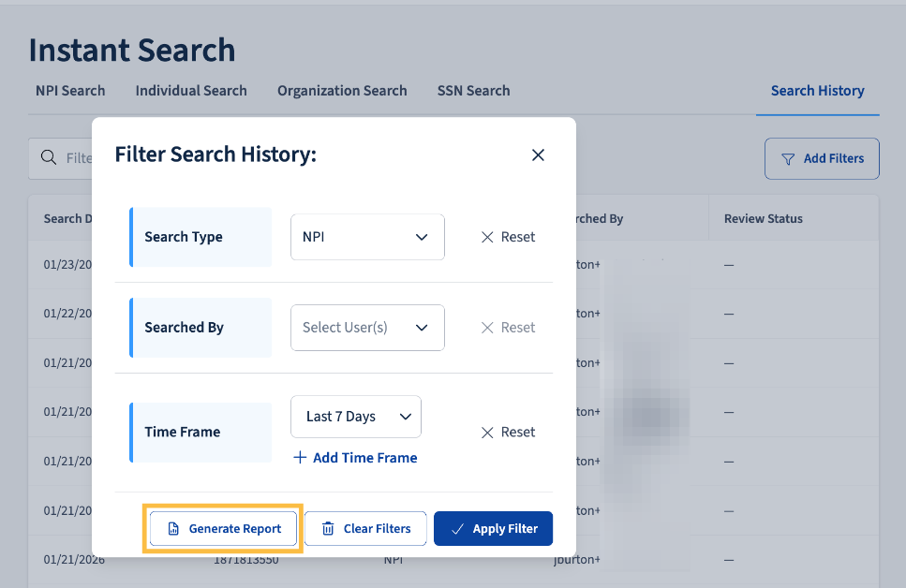Open the Last 7 Days dropdown

click(356, 417)
